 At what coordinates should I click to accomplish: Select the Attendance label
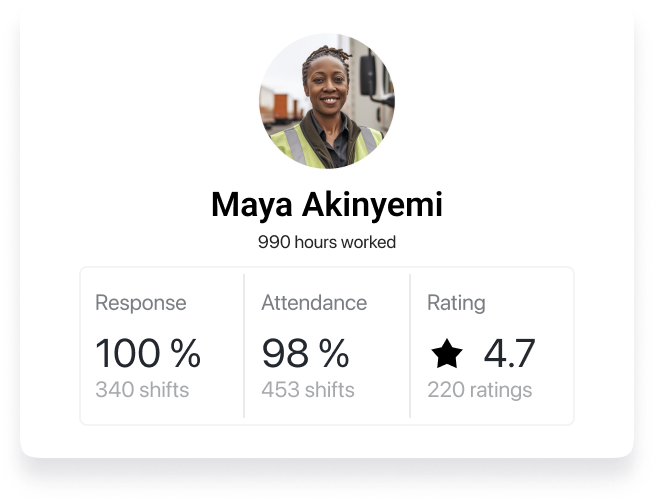pos(314,303)
